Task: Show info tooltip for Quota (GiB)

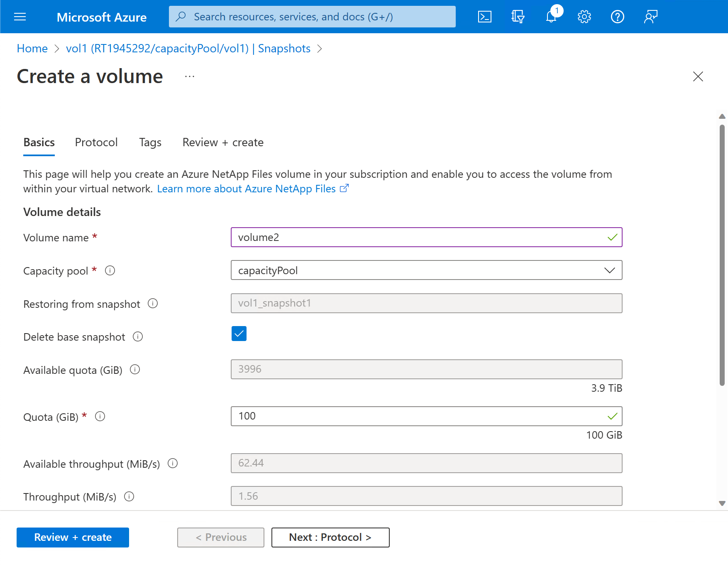Action: (100, 416)
